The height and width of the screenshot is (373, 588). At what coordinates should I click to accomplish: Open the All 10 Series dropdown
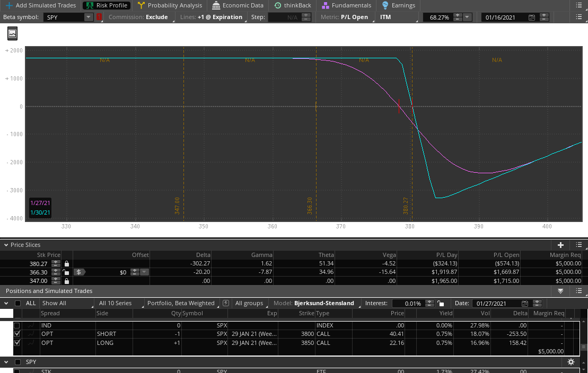(x=121, y=303)
